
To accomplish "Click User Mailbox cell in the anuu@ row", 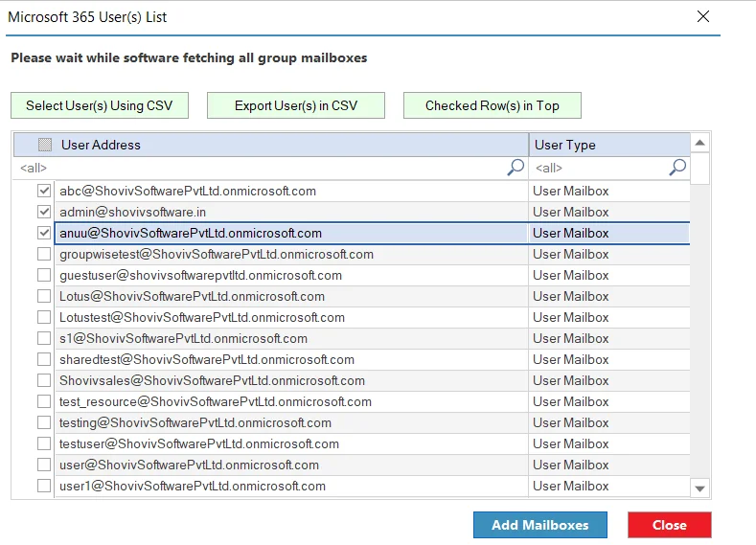I will pos(609,233).
